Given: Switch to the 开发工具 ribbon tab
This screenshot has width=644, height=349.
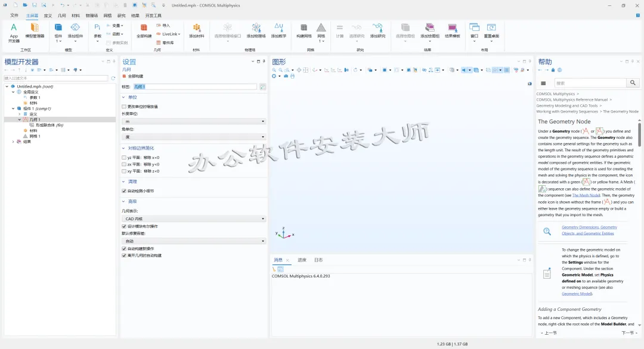Looking at the screenshot, I should [153, 15].
